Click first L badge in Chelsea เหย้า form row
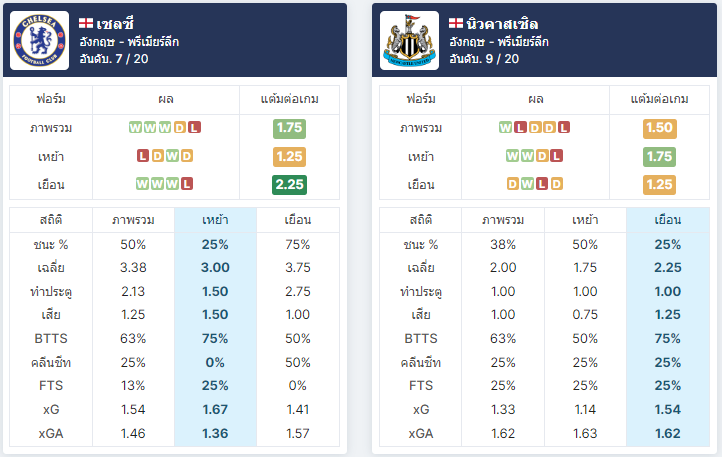Screen dimensions: 722x457 pyautogui.click(x=143, y=156)
